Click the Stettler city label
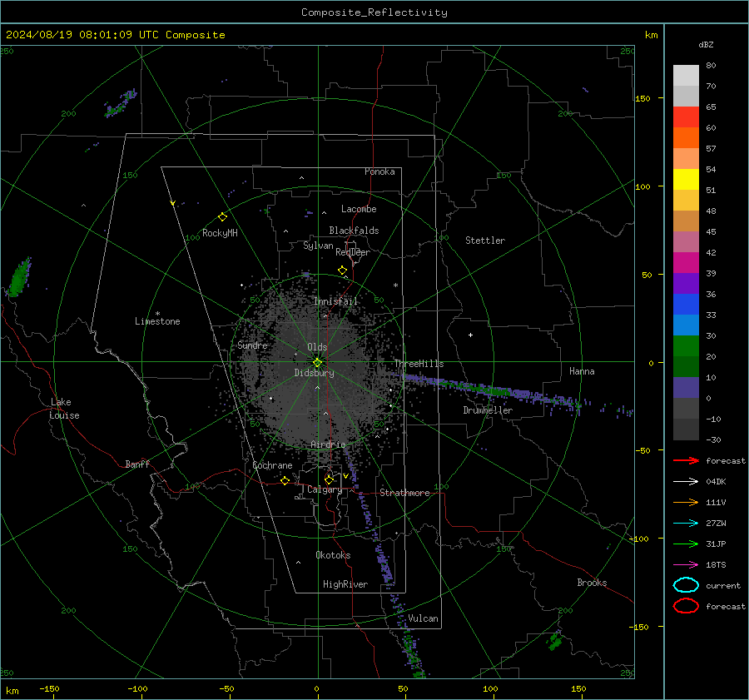The height and width of the screenshot is (700, 749). (x=485, y=241)
